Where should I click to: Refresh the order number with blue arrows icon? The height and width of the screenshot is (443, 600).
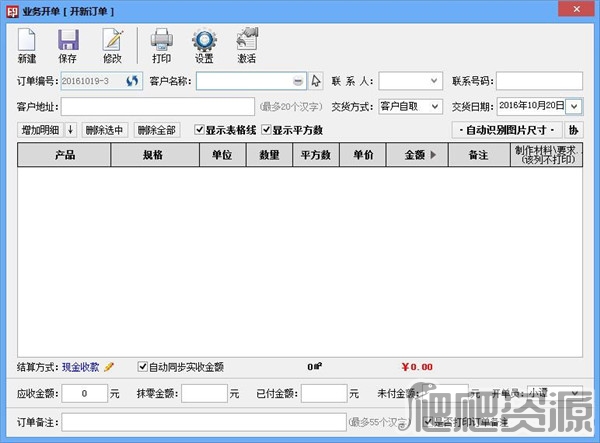coord(132,81)
